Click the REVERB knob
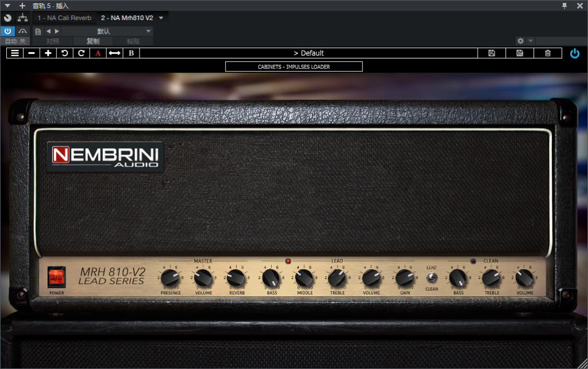 click(237, 278)
